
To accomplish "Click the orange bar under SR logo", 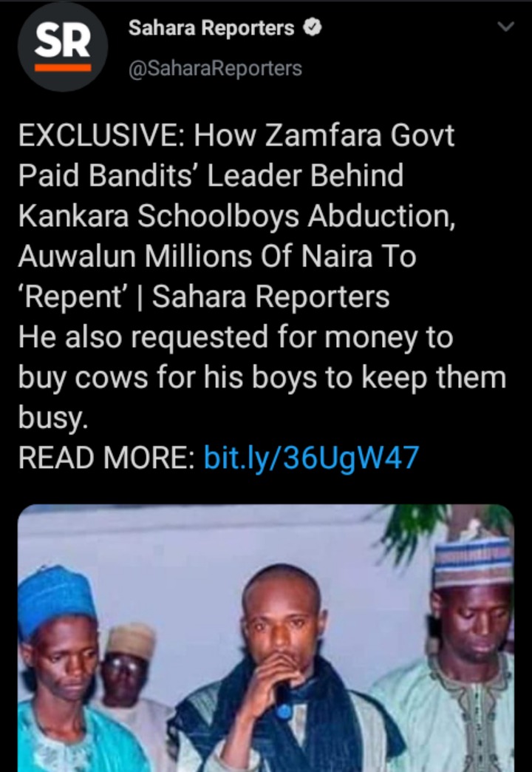I will 63,67.
